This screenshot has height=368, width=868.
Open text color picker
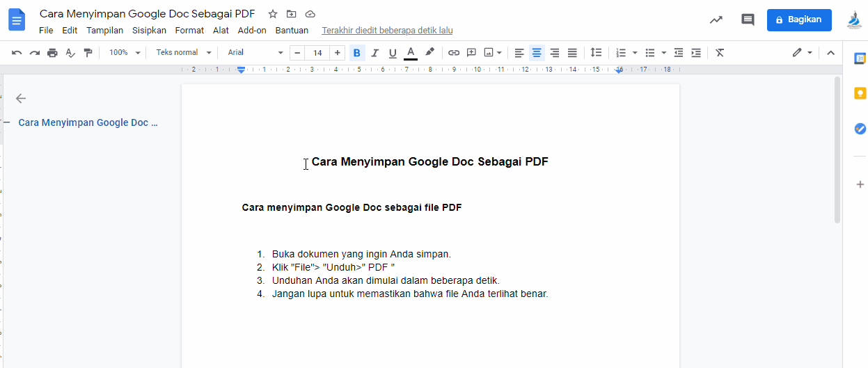[411, 53]
